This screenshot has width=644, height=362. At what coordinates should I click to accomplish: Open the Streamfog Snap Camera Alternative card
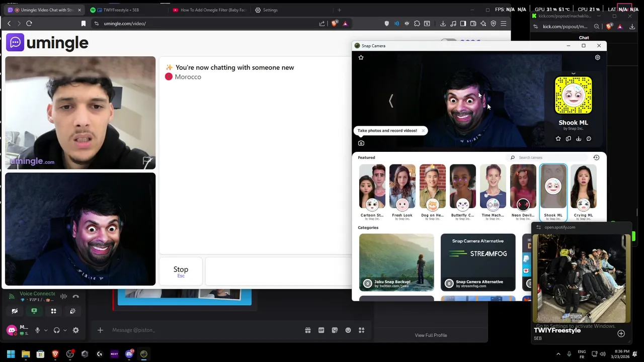[478, 262]
